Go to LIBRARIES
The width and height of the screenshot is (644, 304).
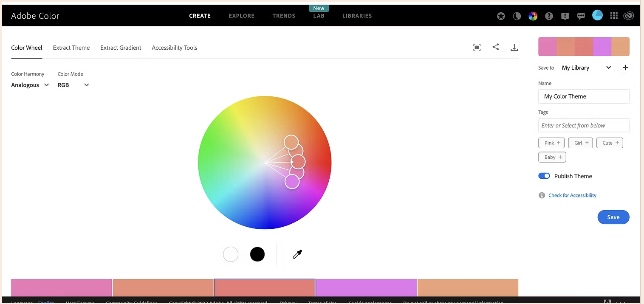click(x=357, y=16)
